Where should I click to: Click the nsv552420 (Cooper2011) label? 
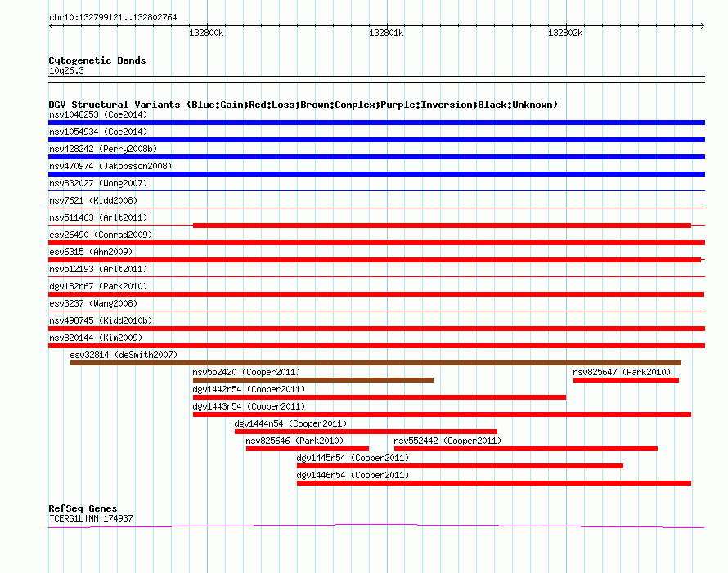pyautogui.click(x=246, y=372)
